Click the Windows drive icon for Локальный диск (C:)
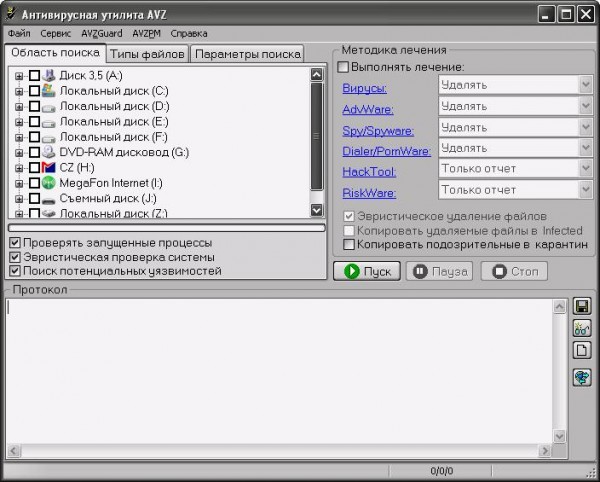The height and width of the screenshot is (482, 600). pos(49,91)
